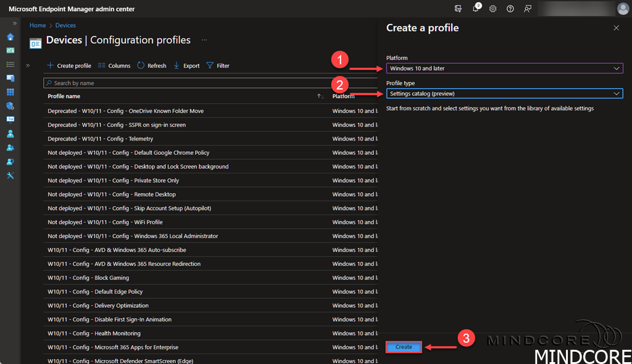Open Troubleshooting + support wrench icon
The width and height of the screenshot is (632, 364).
click(10, 175)
